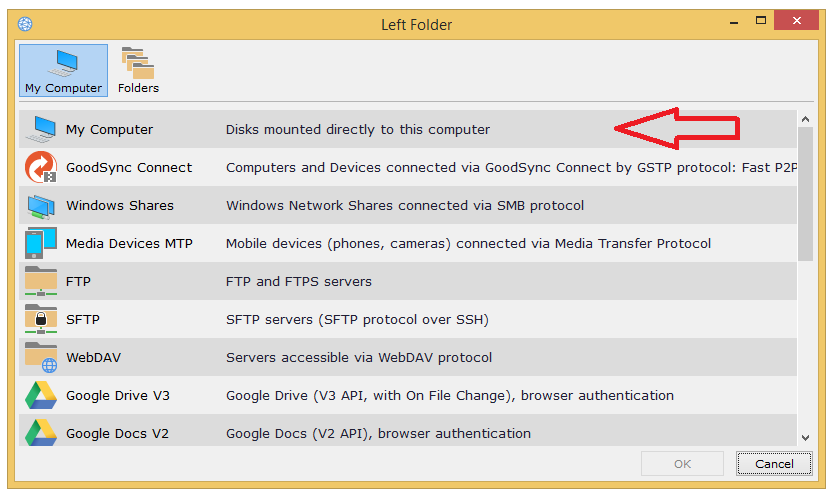Select the GoodSync Connect icon

click(41, 168)
